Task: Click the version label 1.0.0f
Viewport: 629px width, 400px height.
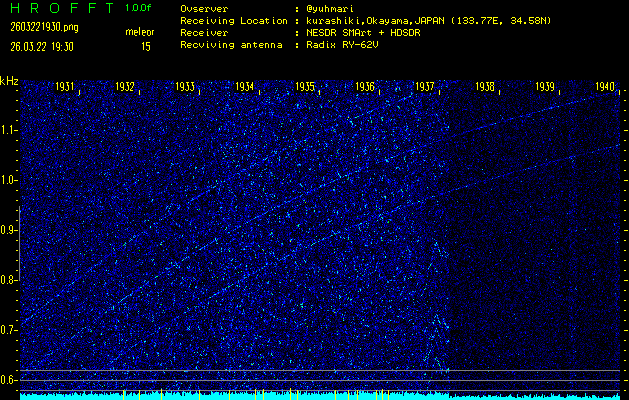Action: [138, 8]
